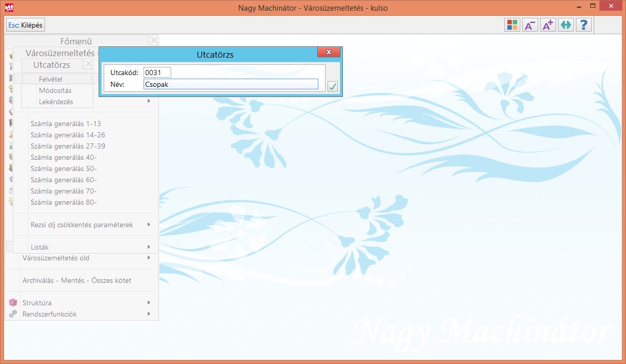Click the application icon in the title bar
This screenshot has height=364, width=626.
coord(9,8)
